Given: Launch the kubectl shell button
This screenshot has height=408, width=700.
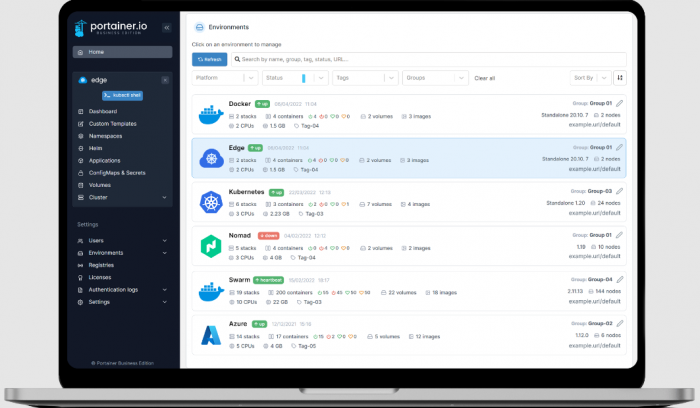Looking at the screenshot, I should [x=122, y=96].
